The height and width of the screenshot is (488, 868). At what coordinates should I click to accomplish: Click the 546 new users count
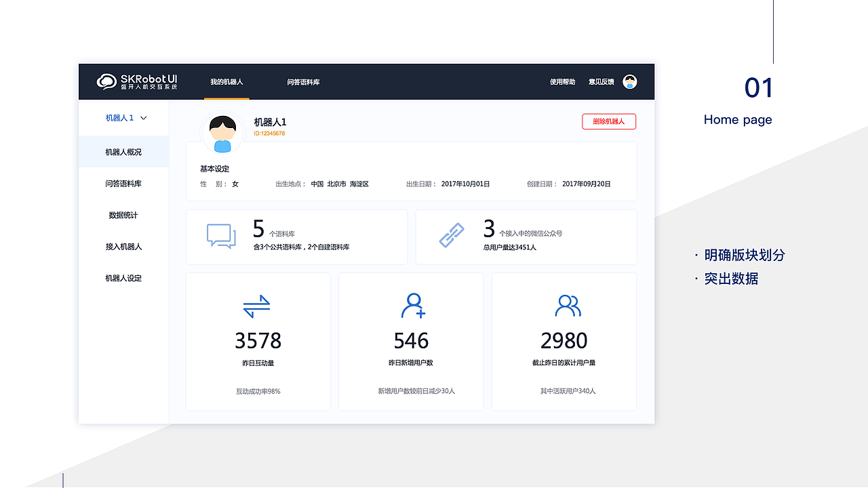click(411, 340)
